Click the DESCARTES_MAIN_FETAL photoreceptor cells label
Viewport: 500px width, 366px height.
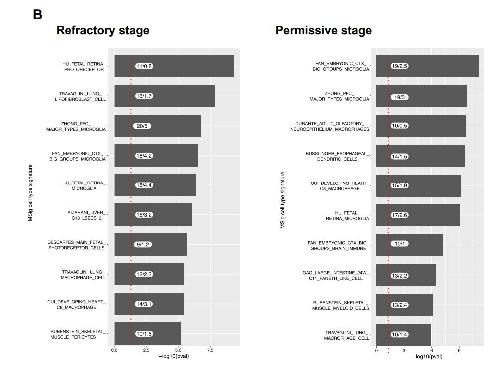coord(77,245)
